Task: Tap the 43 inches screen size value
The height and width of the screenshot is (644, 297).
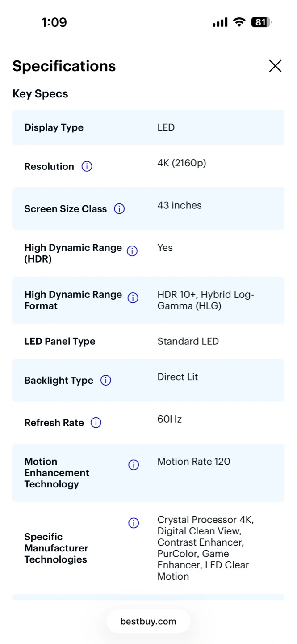Action: click(x=180, y=206)
